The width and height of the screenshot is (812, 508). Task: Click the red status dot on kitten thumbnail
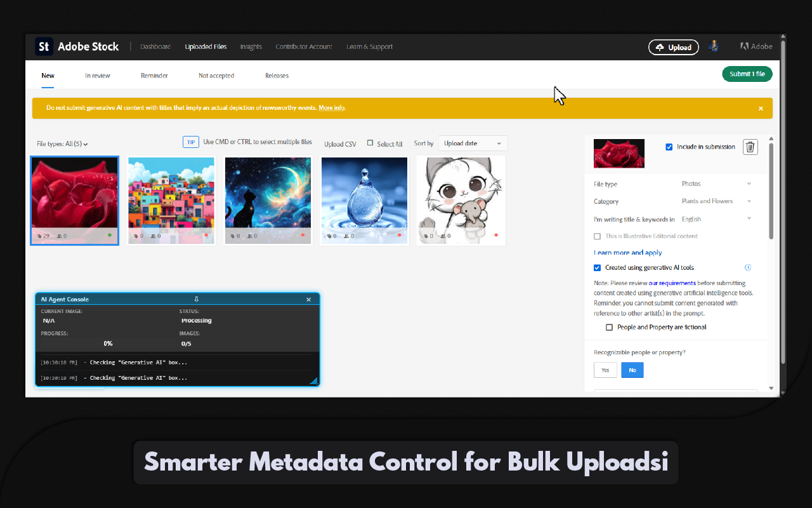coord(495,236)
